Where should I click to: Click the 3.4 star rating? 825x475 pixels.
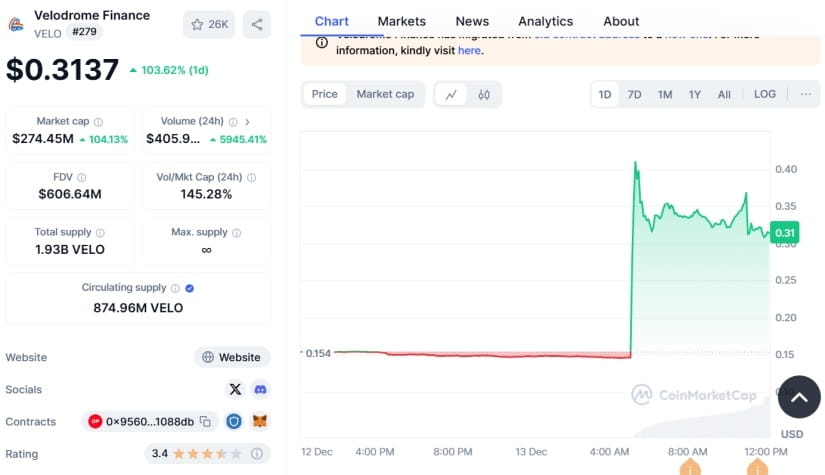click(x=196, y=453)
